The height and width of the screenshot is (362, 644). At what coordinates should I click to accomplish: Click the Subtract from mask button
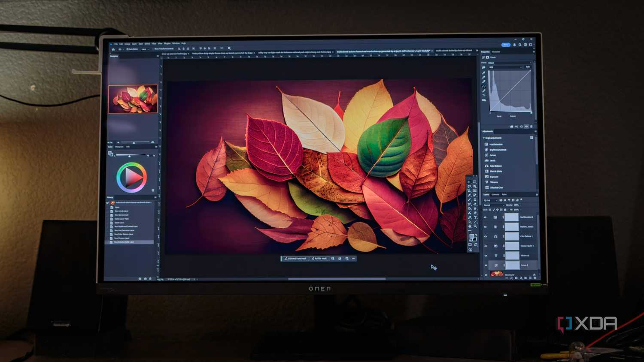pyautogui.click(x=295, y=259)
